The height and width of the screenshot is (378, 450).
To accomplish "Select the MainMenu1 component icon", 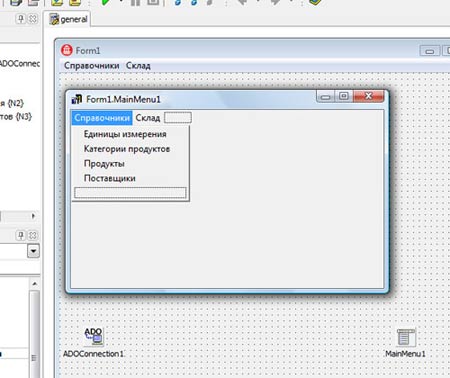I will (406, 338).
